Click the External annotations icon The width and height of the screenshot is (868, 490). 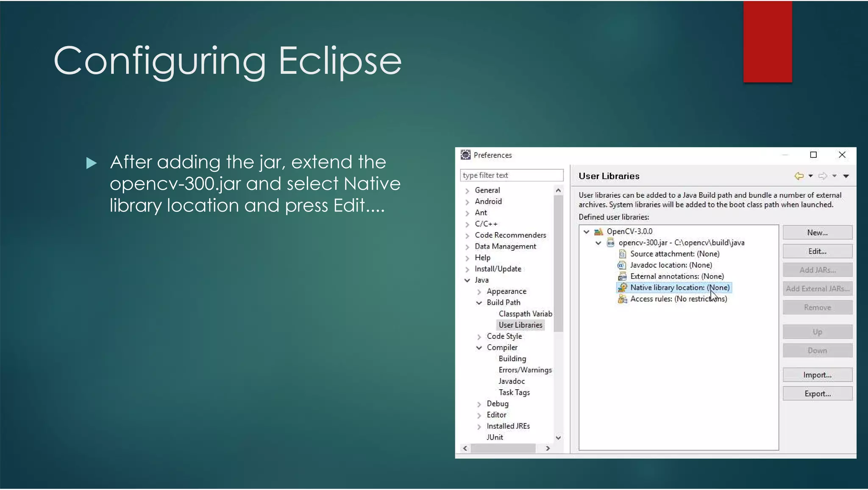tap(622, 277)
